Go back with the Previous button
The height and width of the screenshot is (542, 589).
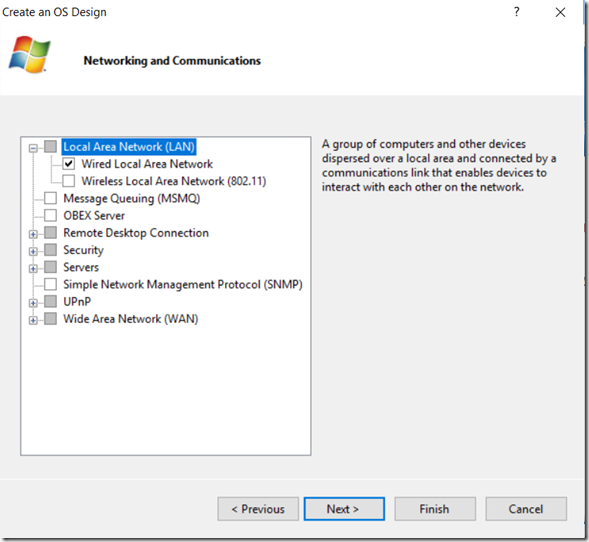[x=258, y=509]
